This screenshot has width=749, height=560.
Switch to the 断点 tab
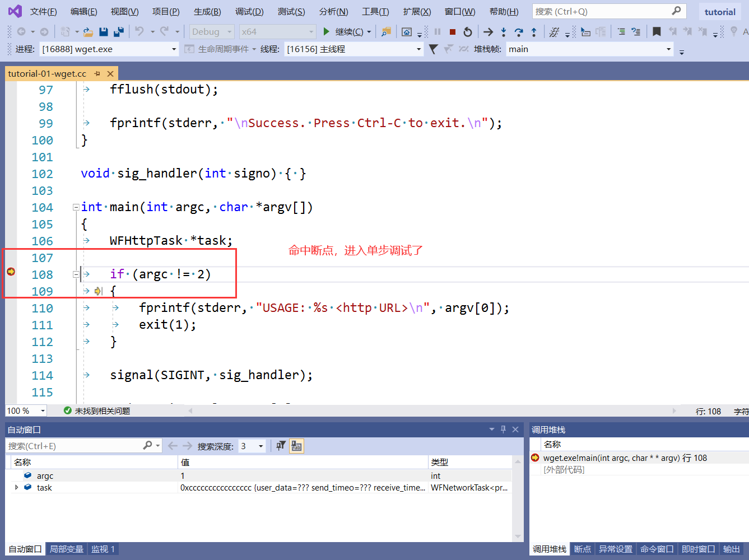583,549
